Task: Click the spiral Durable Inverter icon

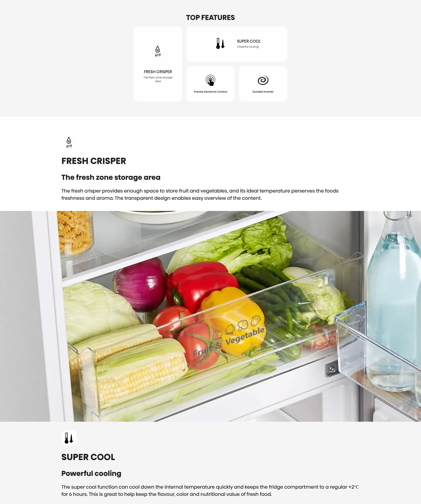Action: click(263, 80)
